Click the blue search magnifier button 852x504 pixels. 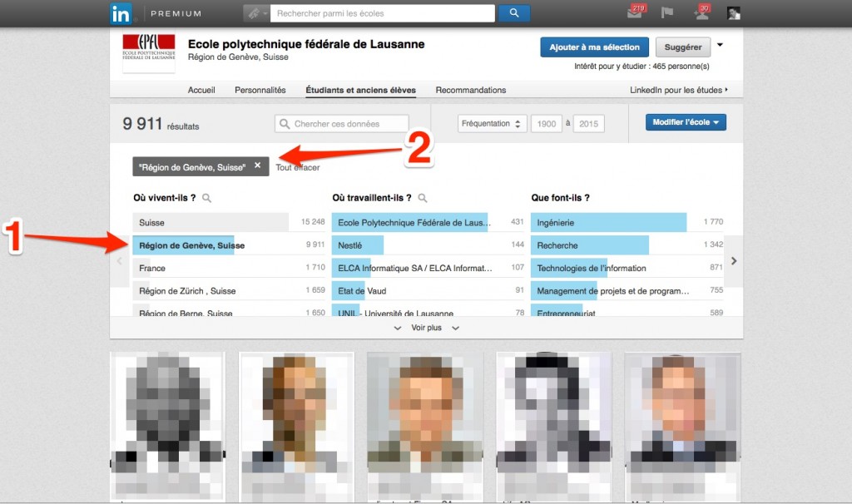coord(514,13)
